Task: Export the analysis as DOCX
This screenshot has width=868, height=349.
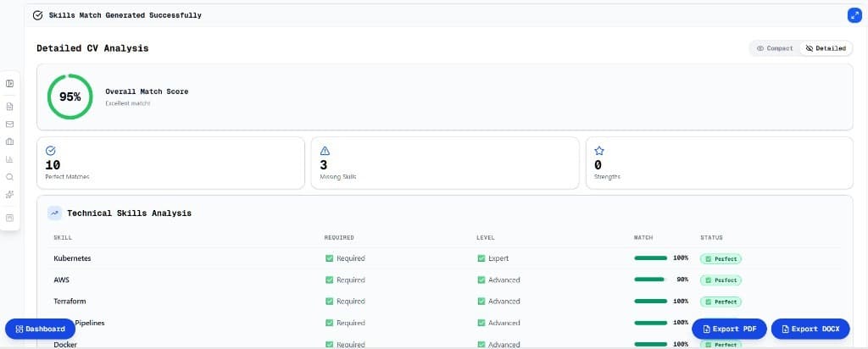Action: pyautogui.click(x=810, y=329)
